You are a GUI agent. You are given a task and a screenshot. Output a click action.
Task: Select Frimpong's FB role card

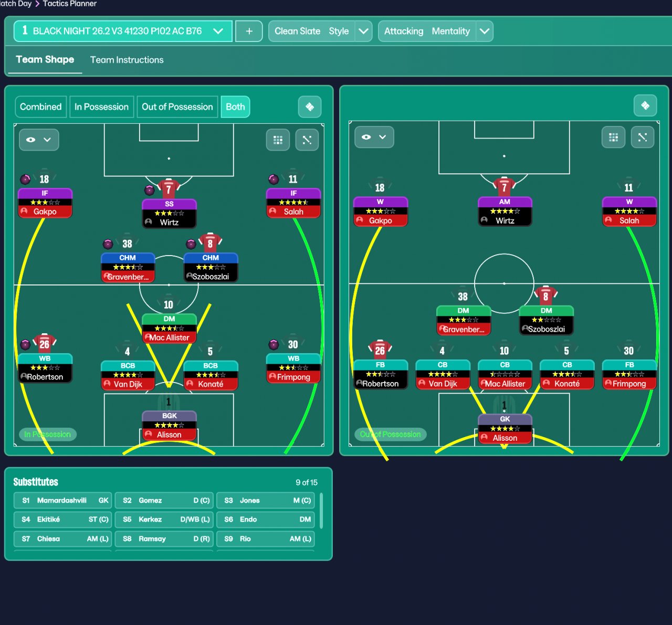pos(629,374)
